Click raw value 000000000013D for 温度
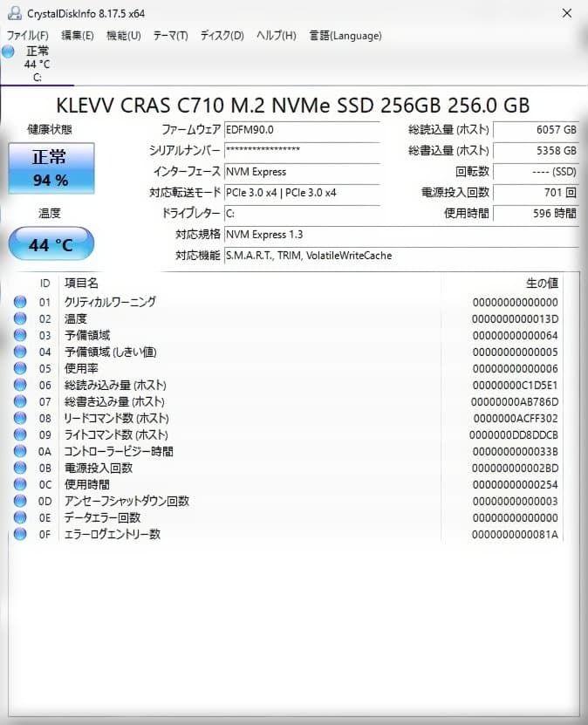Viewport: 588px width, 725px height. (515, 319)
